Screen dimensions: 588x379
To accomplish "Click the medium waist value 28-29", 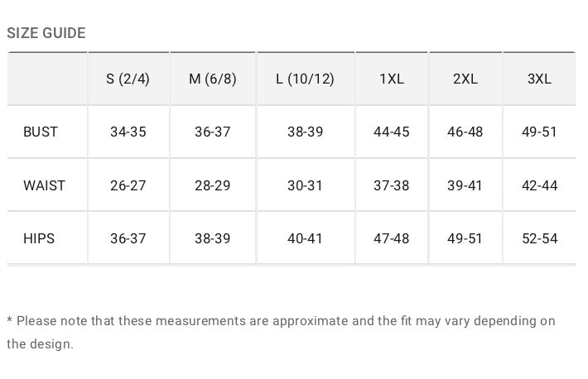I will pyautogui.click(x=213, y=185).
